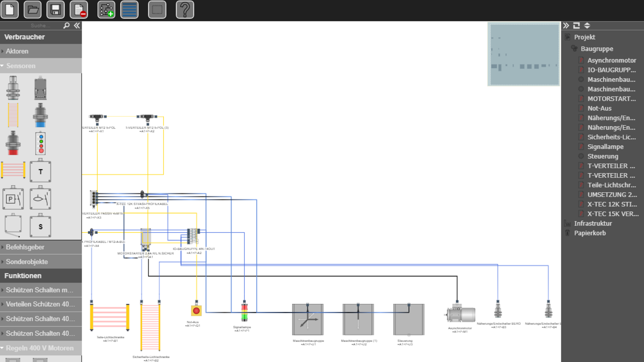Choose the pressure switch P component
644x362 pixels.
[13, 199]
